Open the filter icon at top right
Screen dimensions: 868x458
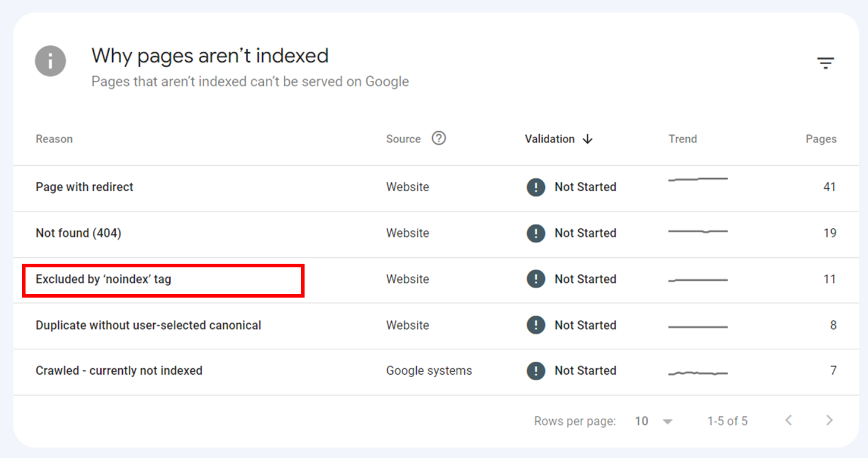click(x=826, y=62)
